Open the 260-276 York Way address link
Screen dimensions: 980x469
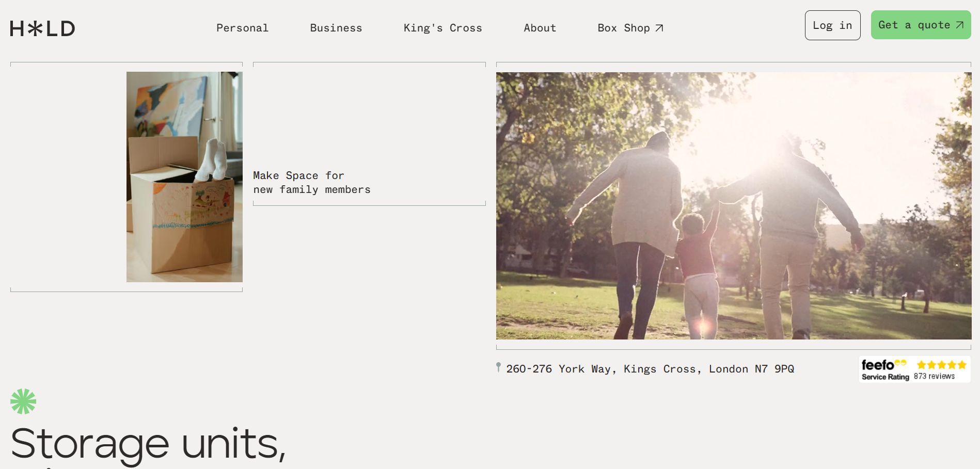click(650, 369)
